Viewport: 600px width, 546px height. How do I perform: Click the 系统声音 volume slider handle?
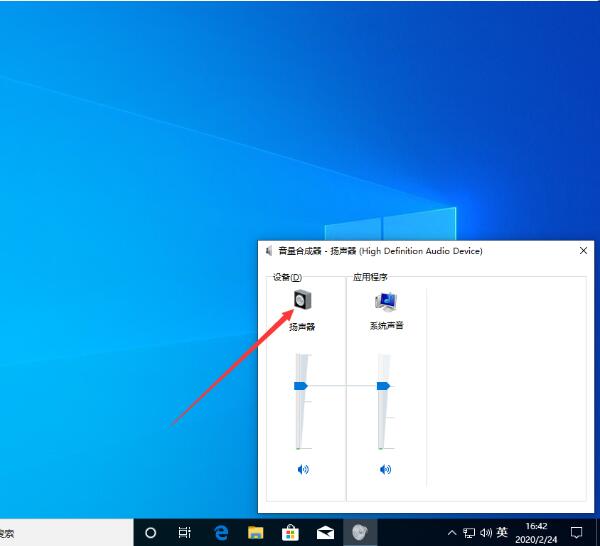[x=383, y=386]
